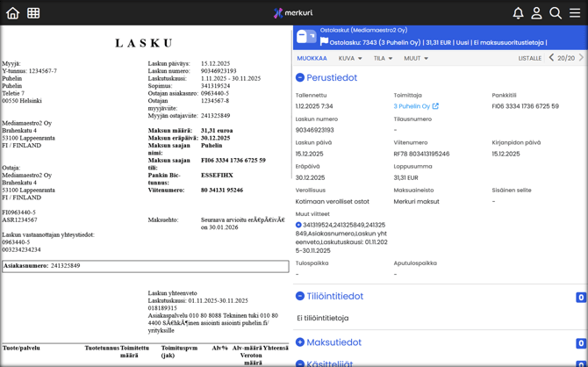Open notifications bell

coord(518,13)
